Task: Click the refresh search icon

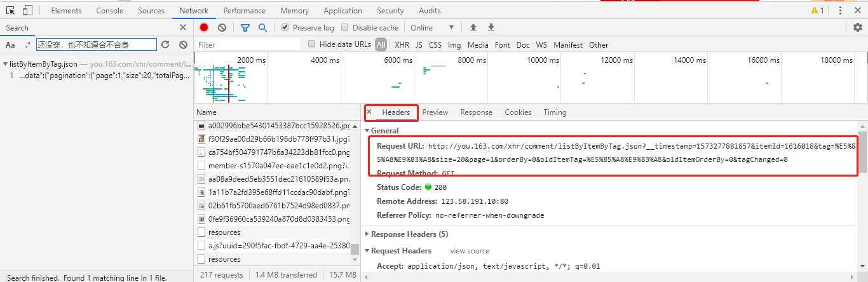Action: pyautogui.click(x=165, y=44)
